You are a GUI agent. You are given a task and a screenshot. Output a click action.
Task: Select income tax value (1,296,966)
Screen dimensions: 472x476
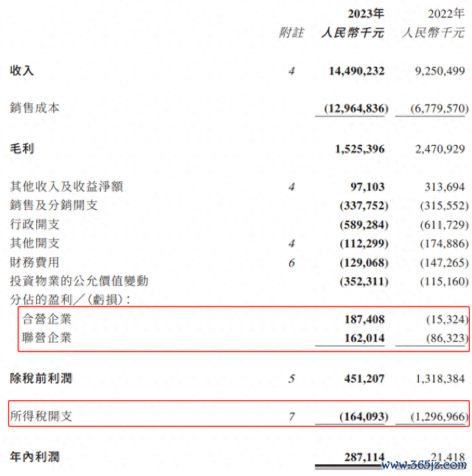(x=440, y=416)
